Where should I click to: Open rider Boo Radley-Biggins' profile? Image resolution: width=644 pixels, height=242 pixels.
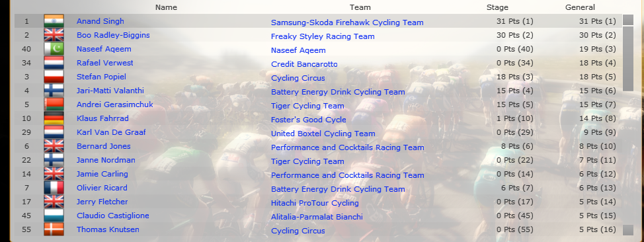click(x=113, y=35)
